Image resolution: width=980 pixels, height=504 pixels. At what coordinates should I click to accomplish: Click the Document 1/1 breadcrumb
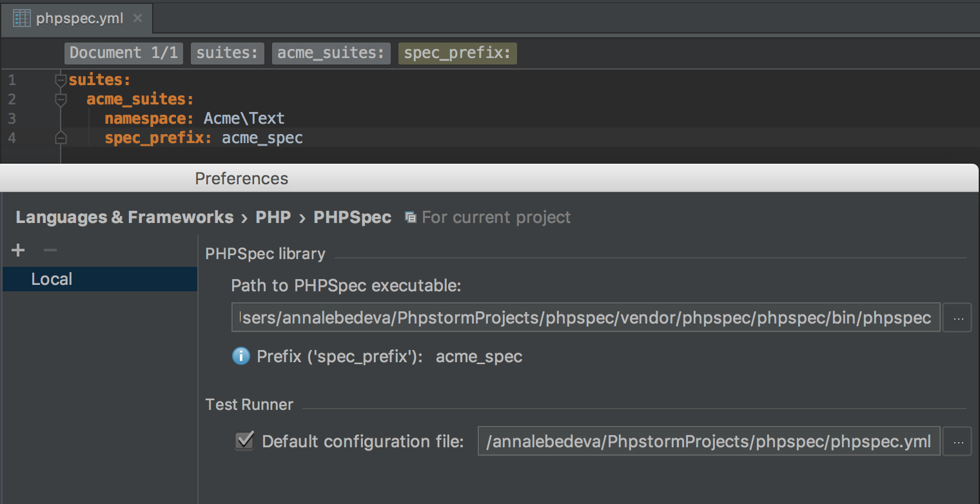(x=123, y=53)
